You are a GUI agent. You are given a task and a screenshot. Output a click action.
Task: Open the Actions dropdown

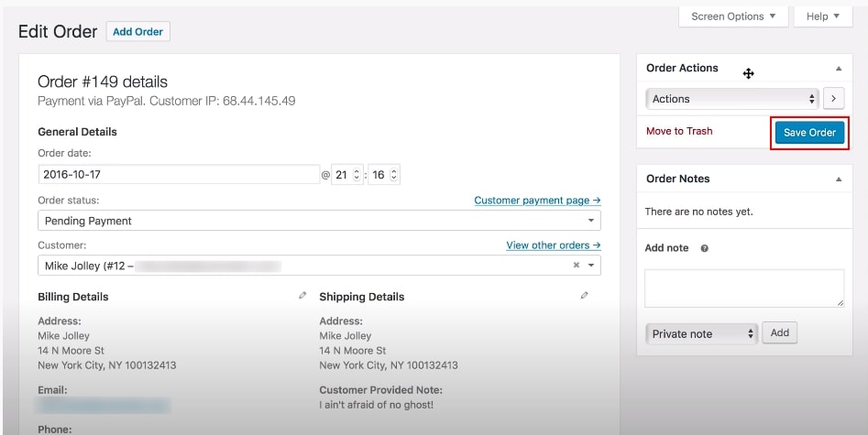point(732,99)
